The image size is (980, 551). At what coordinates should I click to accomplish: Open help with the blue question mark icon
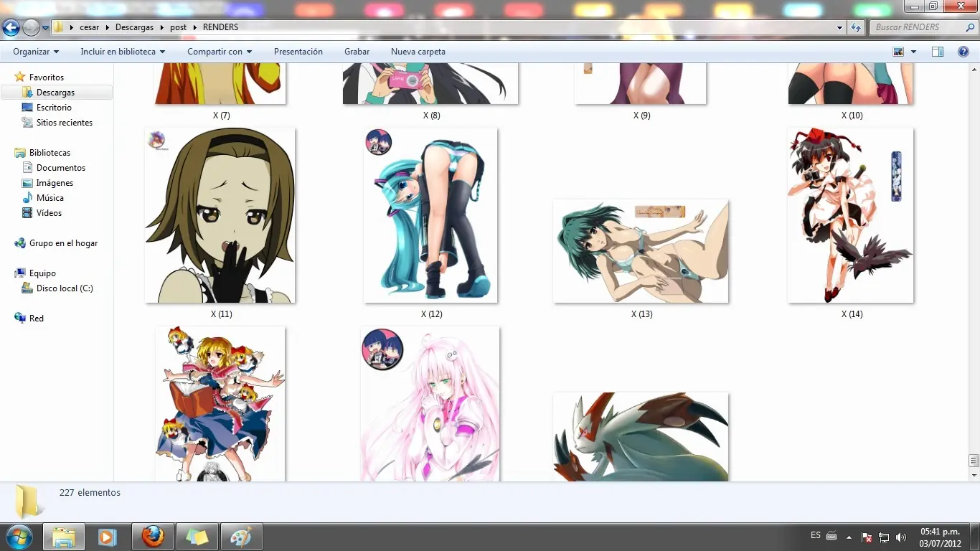point(963,52)
